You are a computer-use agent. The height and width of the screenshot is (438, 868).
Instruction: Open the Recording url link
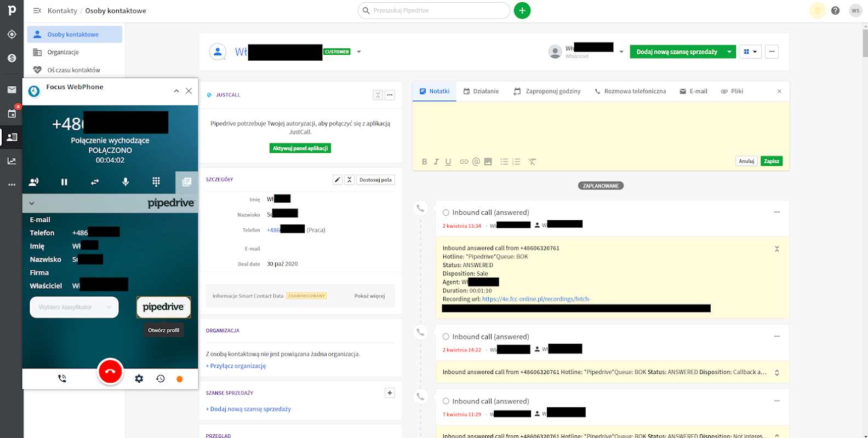(536, 299)
